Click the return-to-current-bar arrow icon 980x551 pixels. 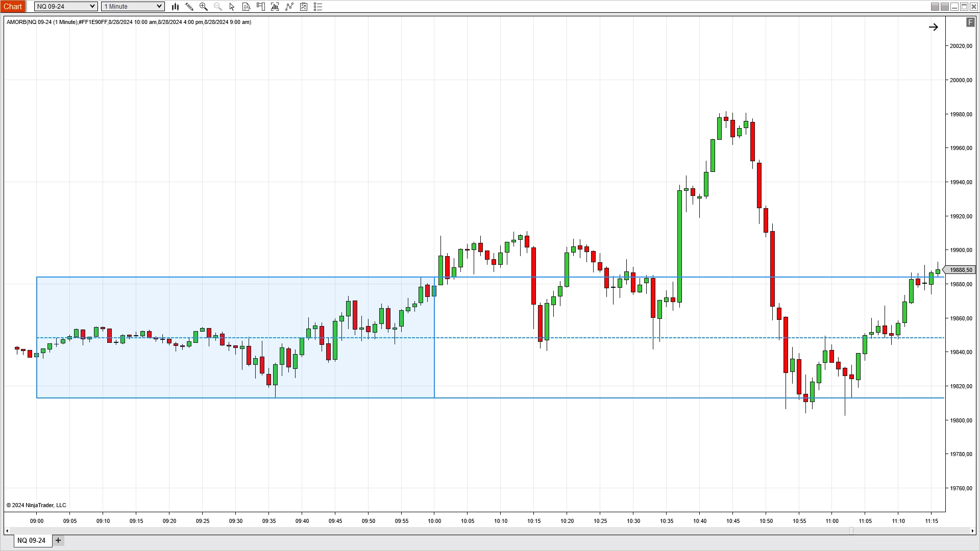click(934, 27)
